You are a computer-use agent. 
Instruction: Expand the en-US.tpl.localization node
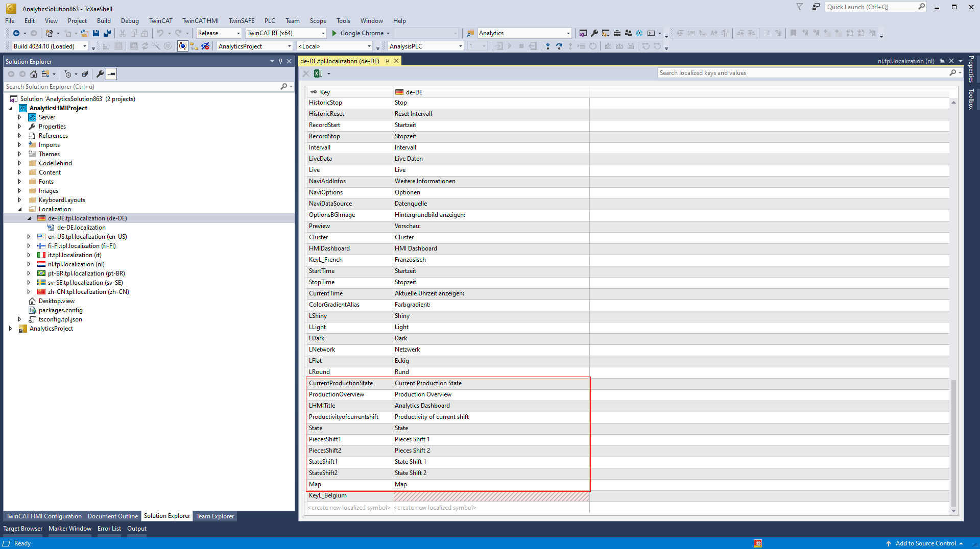click(x=29, y=237)
